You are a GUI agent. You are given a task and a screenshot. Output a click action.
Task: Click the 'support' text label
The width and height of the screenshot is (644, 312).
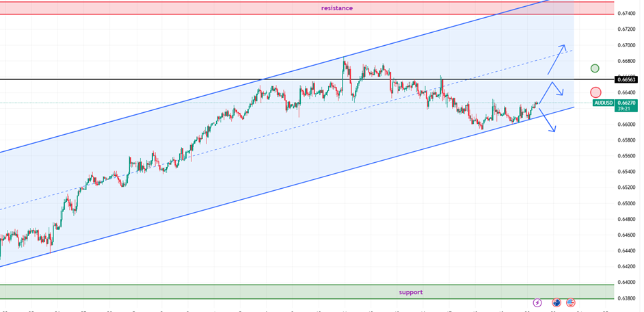click(x=411, y=292)
